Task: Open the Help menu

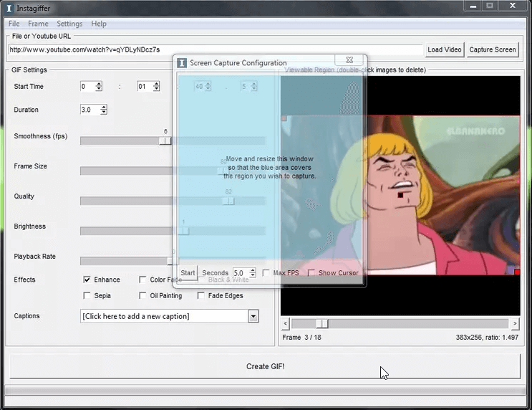Action: pyautogui.click(x=99, y=24)
